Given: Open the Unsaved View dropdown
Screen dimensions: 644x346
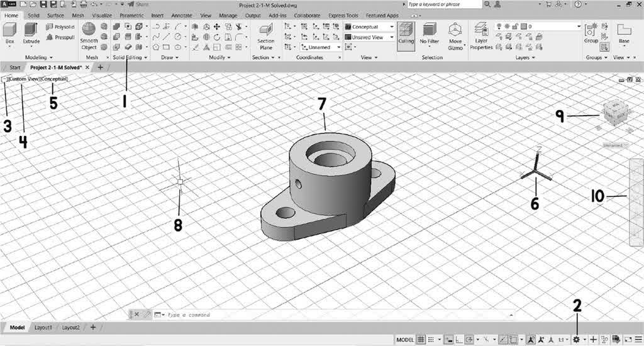Looking at the screenshot, I should [369, 37].
